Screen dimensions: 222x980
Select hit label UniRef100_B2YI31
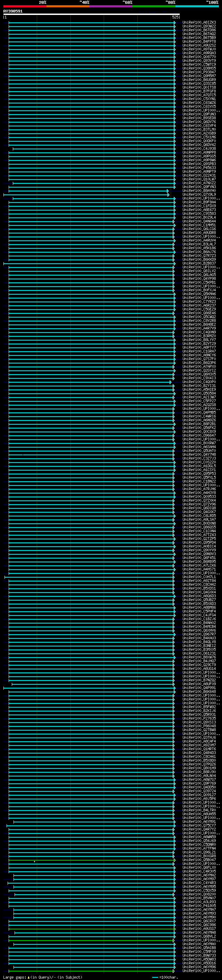pyautogui.click(x=199, y=386)
